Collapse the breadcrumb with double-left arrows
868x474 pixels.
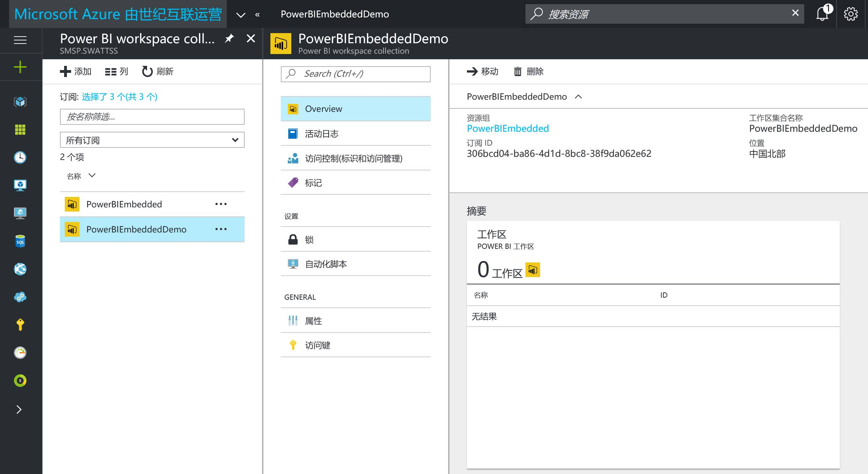click(x=258, y=15)
